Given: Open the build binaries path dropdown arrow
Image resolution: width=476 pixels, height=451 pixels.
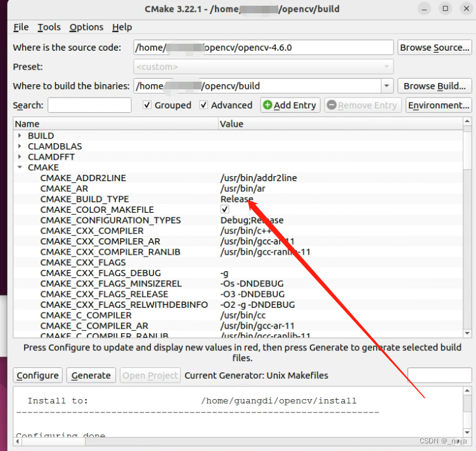Looking at the screenshot, I should pos(387,86).
